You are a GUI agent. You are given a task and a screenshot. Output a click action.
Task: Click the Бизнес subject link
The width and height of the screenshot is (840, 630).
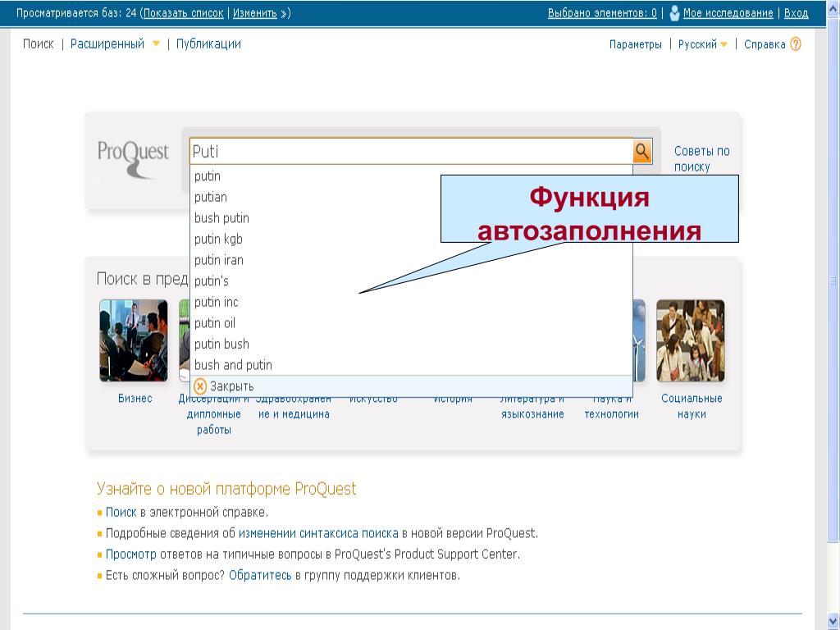pyautogui.click(x=135, y=398)
